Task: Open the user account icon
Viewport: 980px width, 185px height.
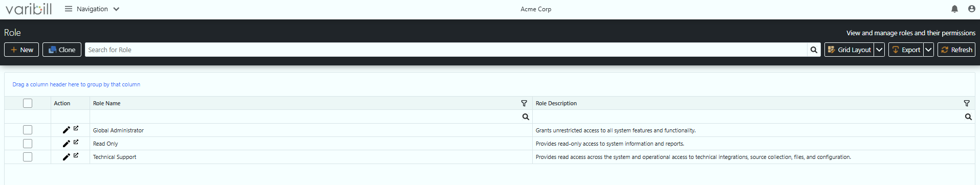Action: tap(971, 9)
